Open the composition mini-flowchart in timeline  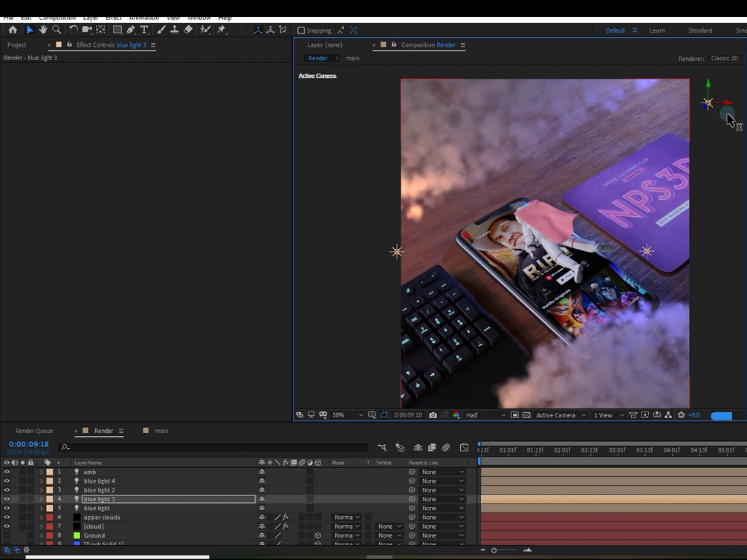(x=382, y=447)
